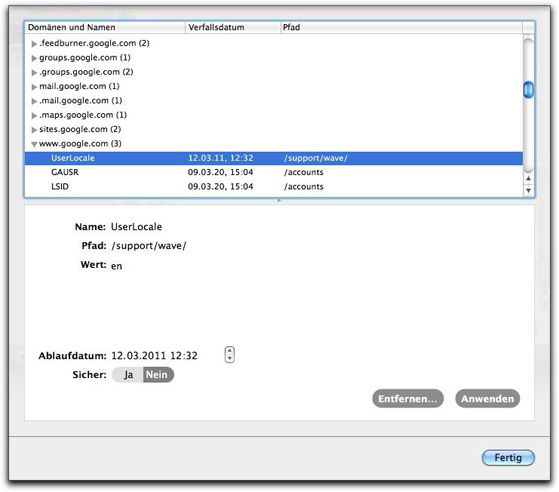Expand the .groups.google.com entry
559x492 pixels.
34,72
